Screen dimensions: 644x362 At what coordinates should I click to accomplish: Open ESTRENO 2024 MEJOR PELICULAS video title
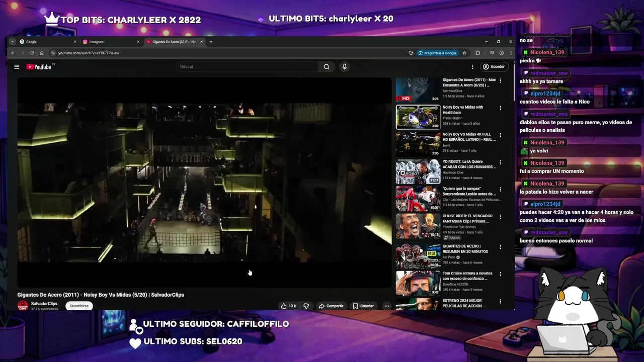[x=464, y=303]
